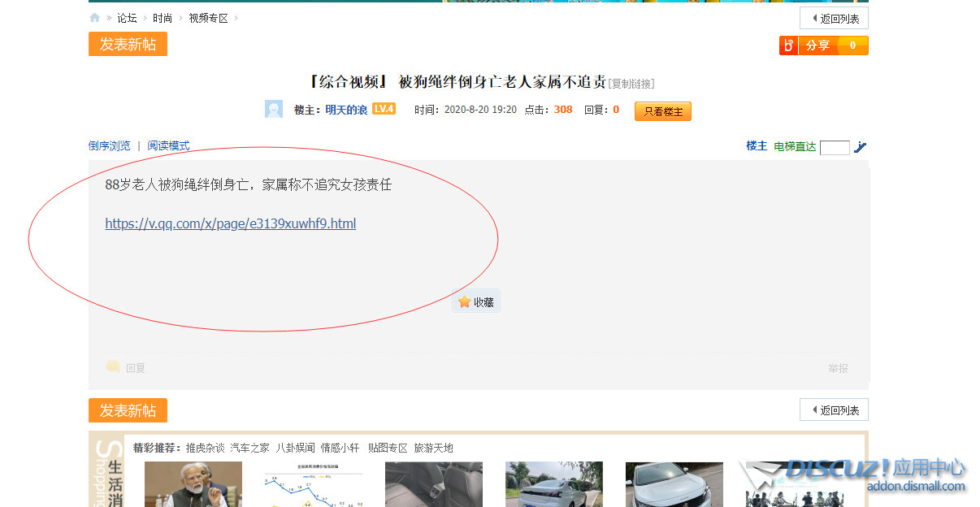
Task: Go to 时尚 breadcrumb section
Action: click(163, 18)
